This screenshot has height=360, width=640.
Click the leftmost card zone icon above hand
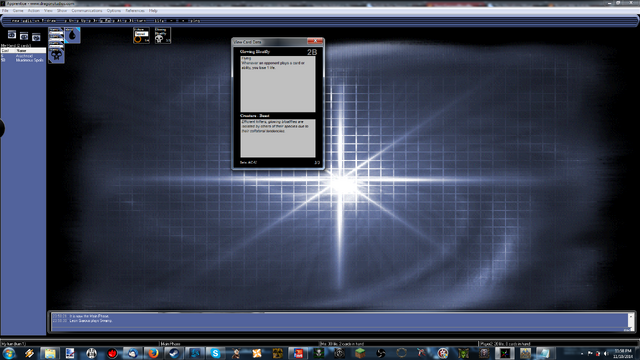[x=12, y=35]
